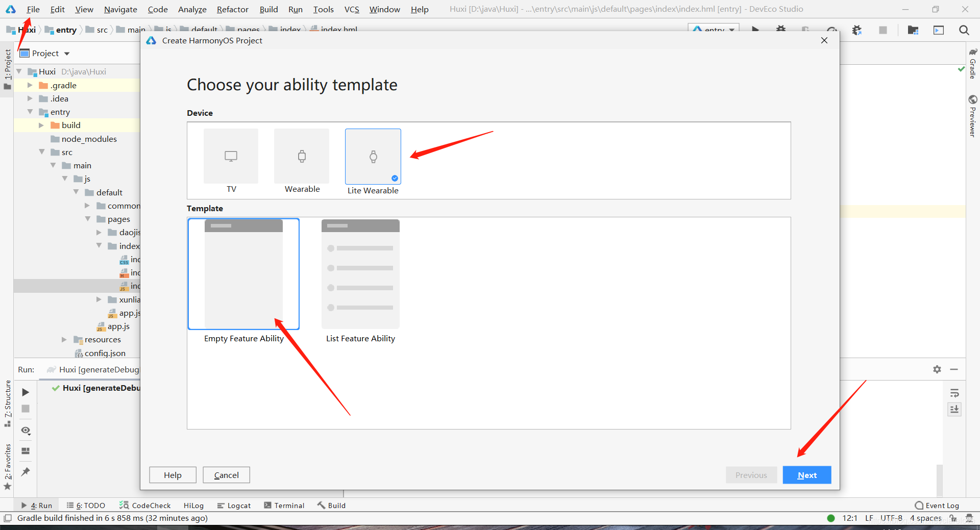The image size is (980, 530).
Task: Click Cancel in the Create Project dialog
Action: pos(226,475)
